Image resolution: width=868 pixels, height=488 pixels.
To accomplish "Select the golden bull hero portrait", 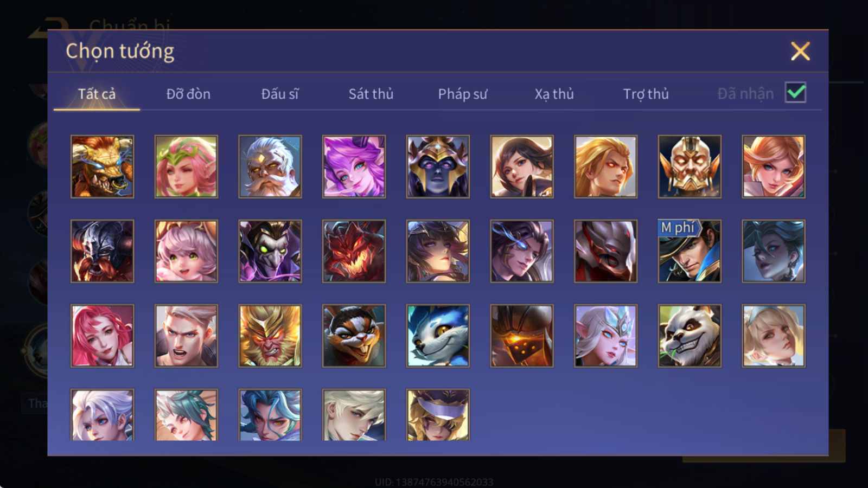I will coord(102,166).
